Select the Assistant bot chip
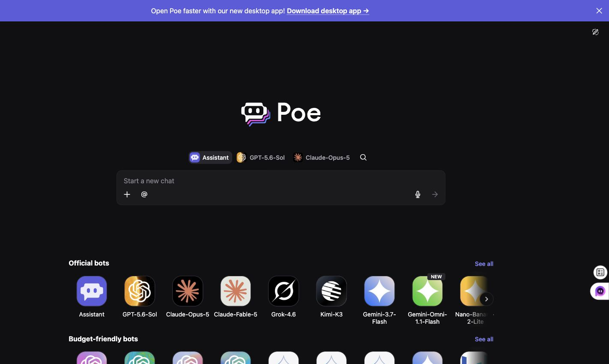Viewport: 609px width, 364px height. [x=210, y=158]
